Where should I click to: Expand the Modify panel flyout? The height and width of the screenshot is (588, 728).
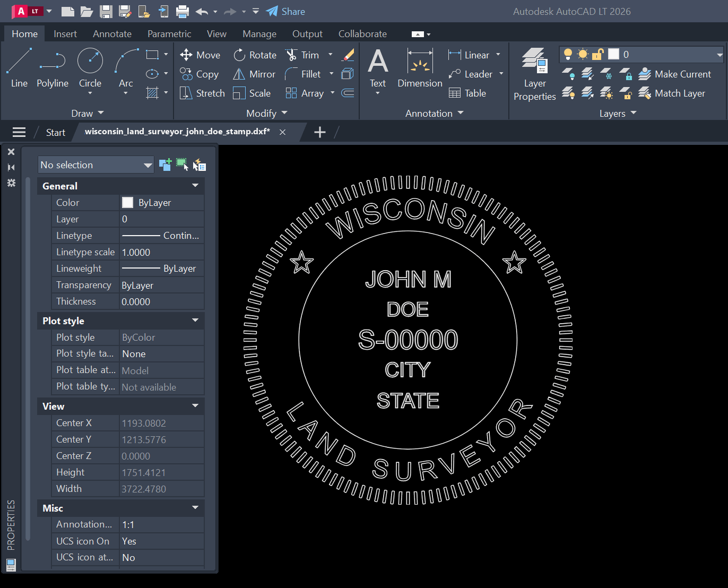pyautogui.click(x=267, y=113)
